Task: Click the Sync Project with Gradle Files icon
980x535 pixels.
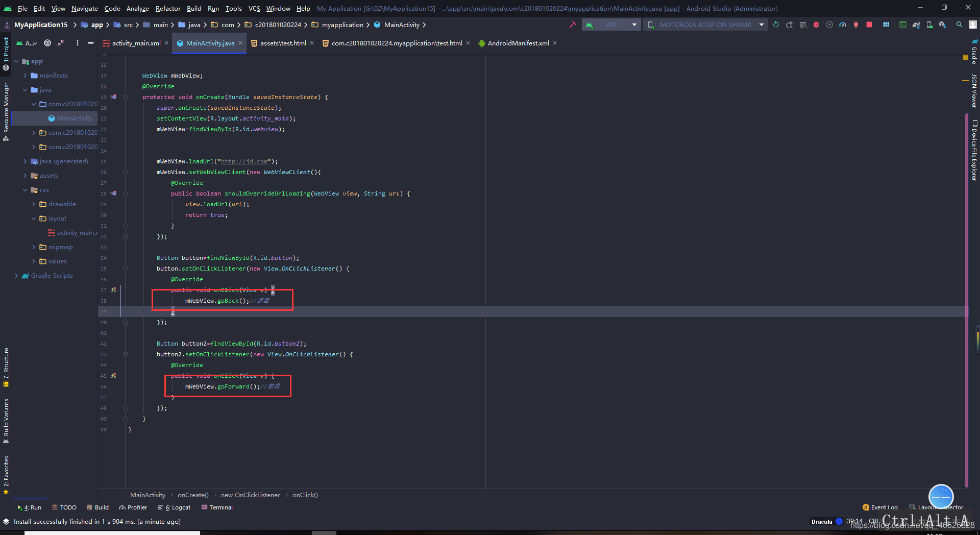Action: tap(916, 25)
